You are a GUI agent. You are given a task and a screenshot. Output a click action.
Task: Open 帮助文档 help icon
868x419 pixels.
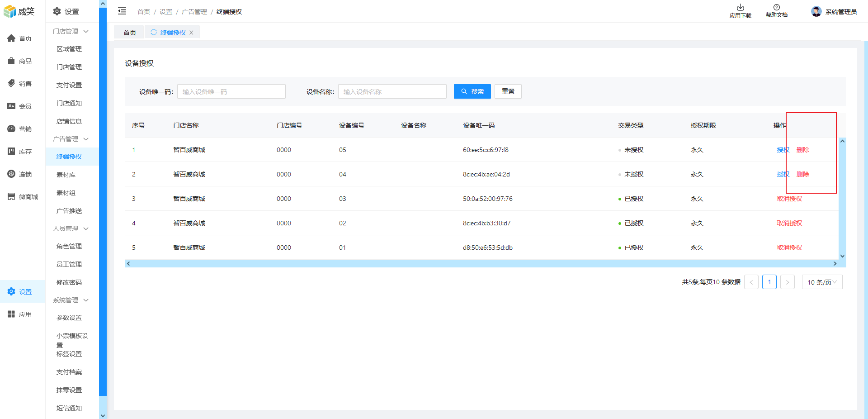[776, 8]
